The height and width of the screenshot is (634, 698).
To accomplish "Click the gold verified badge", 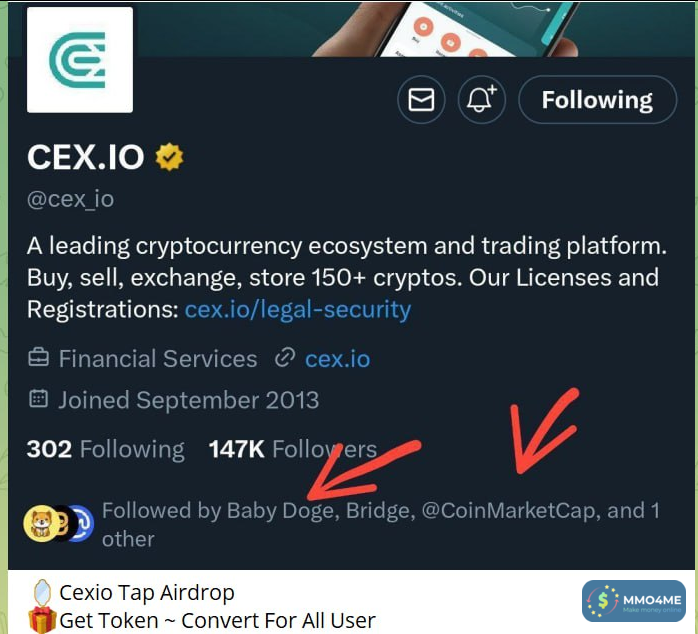I will pos(168,157).
